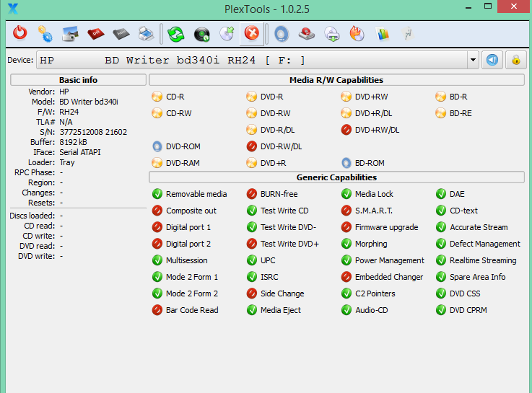Click the Embedded Changer red indicator
The width and height of the screenshot is (532, 393).
[x=346, y=277]
